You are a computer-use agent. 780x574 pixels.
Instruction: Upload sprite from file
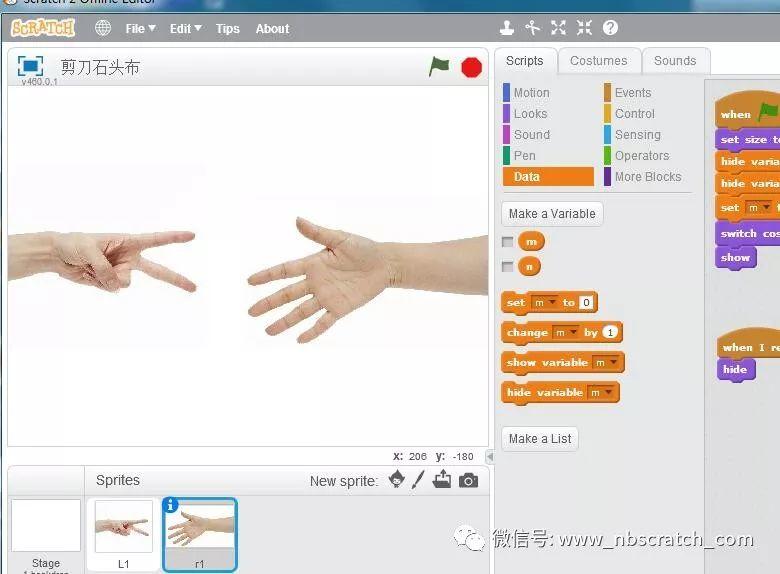[442, 479]
